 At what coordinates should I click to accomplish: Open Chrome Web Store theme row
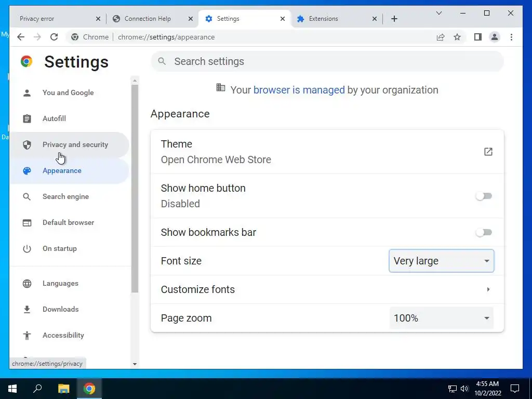pos(327,152)
